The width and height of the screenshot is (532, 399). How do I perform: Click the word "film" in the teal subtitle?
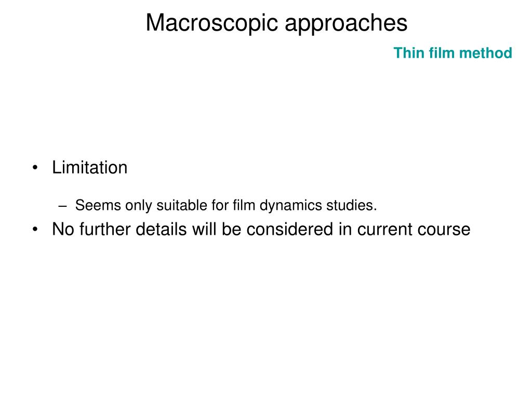[x=442, y=53]
